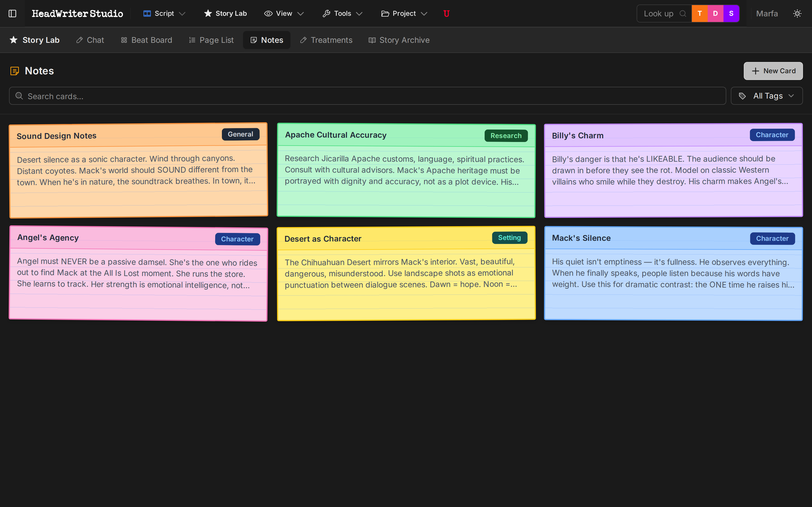Switch theme using the sun icon
The width and height of the screenshot is (812, 507).
pos(798,14)
